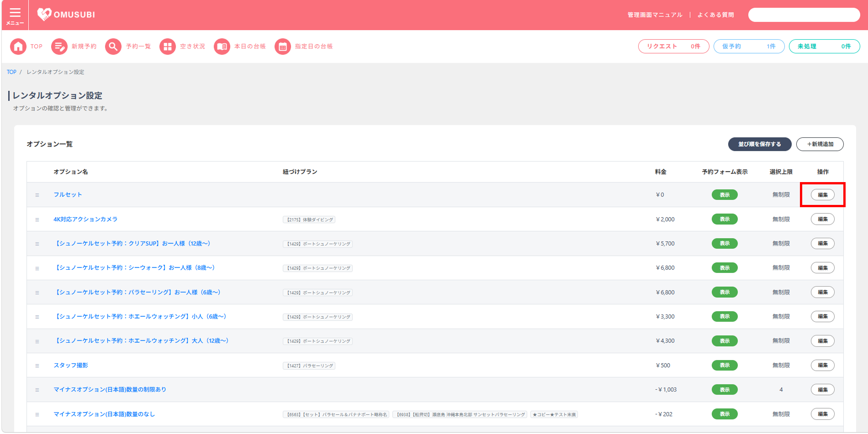Click 編集 button for スタッフ撮影

[822, 365]
